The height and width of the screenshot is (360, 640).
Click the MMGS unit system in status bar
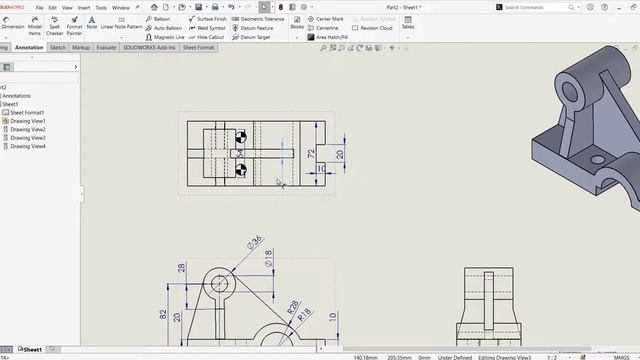pyautogui.click(x=621, y=358)
